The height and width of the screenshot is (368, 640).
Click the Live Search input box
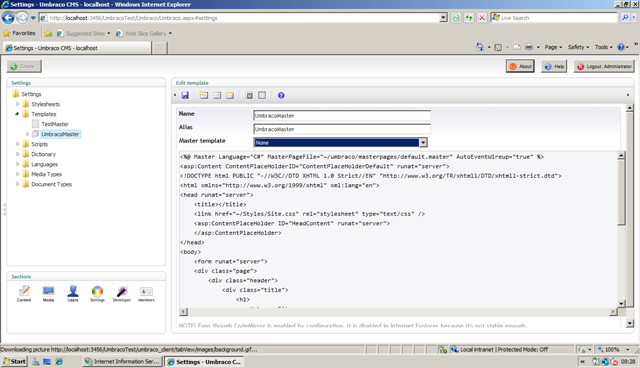tap(554, 18)
